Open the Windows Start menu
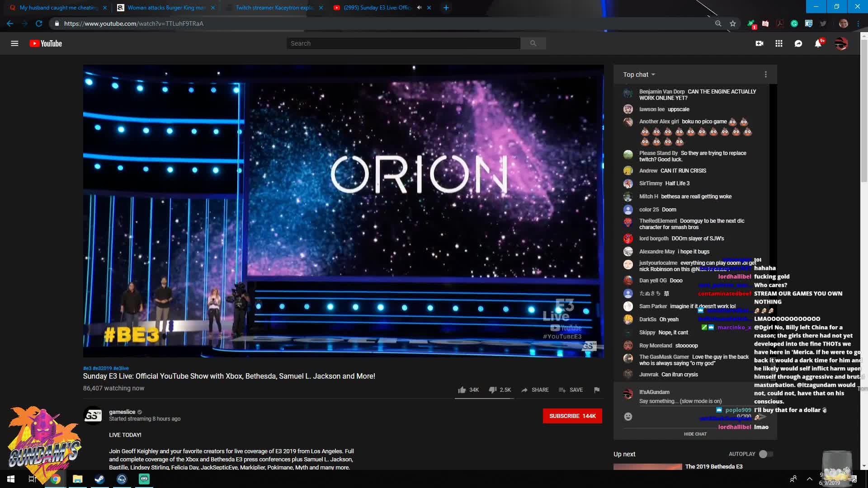Viewport: 868px width, 488px height. (11, 479)
